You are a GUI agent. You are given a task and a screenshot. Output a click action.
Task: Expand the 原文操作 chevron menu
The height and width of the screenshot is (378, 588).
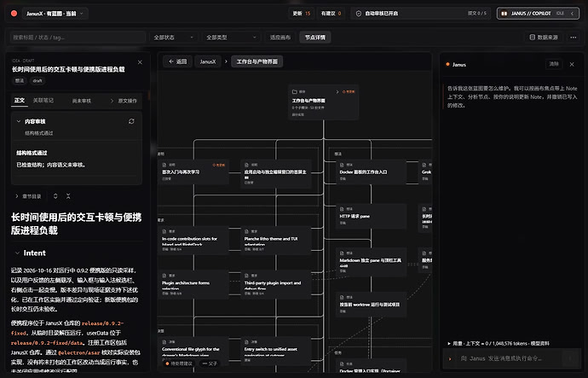click(124, 101)
